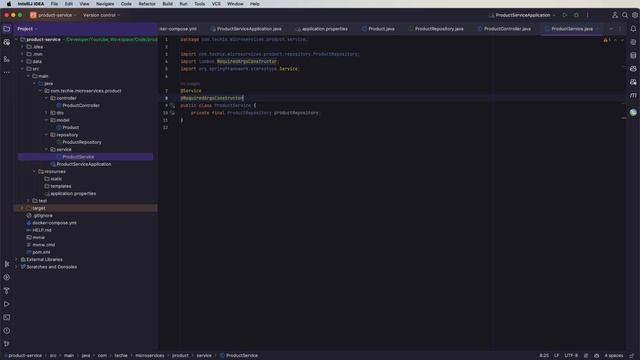Open the File menu
The image size is (640, 360).
pyautogui.click(x=54, y=4)
